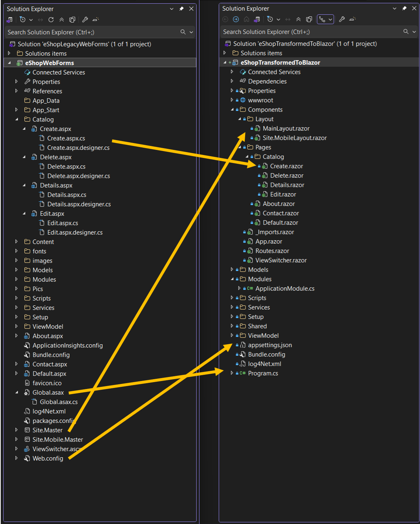420x524 pixels.
Task: Toggle Show All Files in the left toolbar
Action: pos(72,20)
